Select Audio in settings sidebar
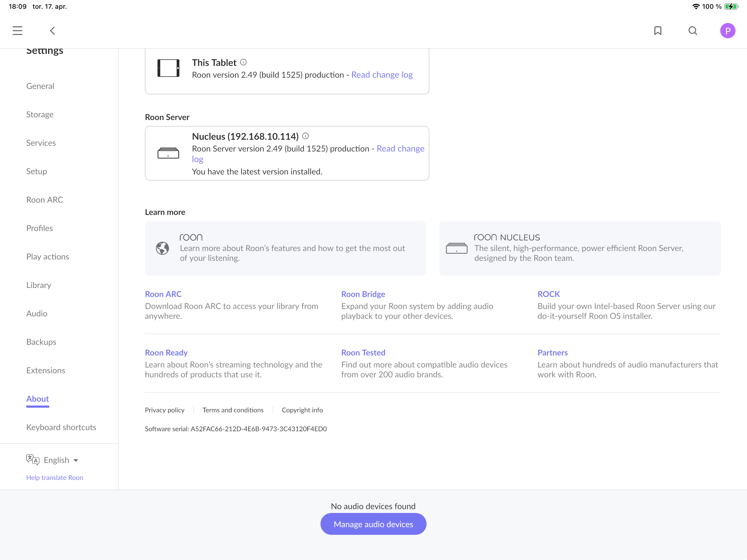The height and width of the screenshot is (560, 747). pos(37,313)
